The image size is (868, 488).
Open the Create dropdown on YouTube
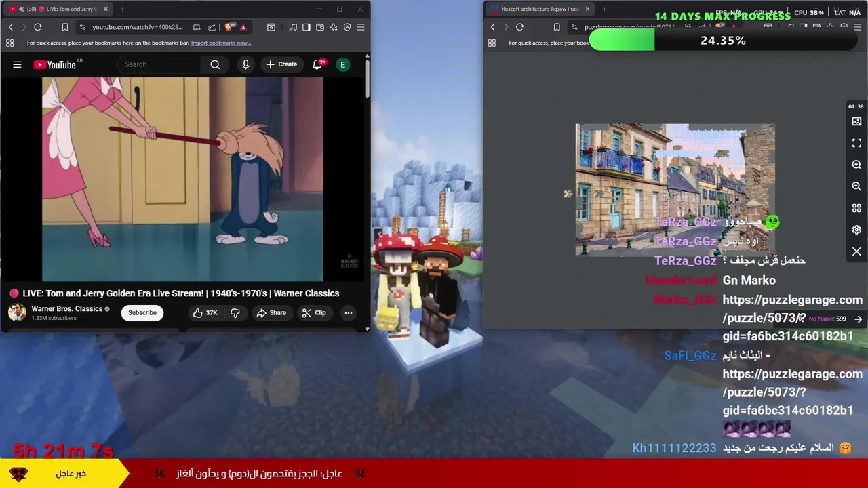[x=281, y=64]
